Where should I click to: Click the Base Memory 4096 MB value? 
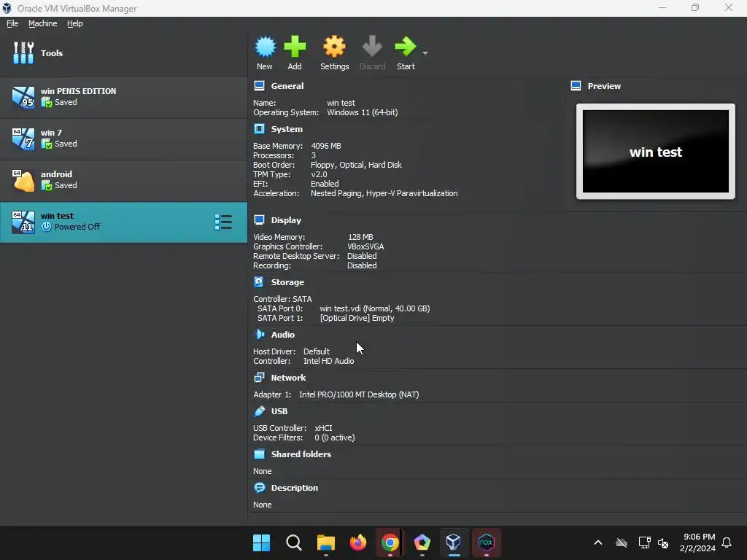(326, 146)
